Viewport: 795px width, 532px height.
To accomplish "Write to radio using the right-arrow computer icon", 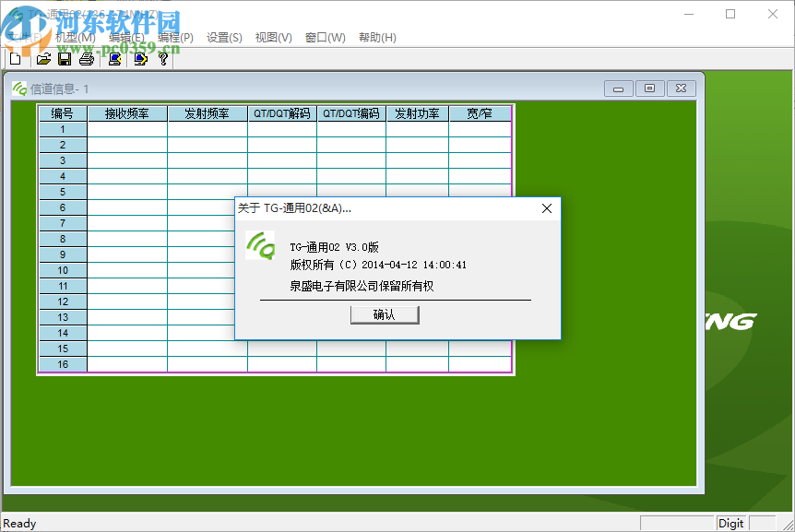I will pos(140,59).
